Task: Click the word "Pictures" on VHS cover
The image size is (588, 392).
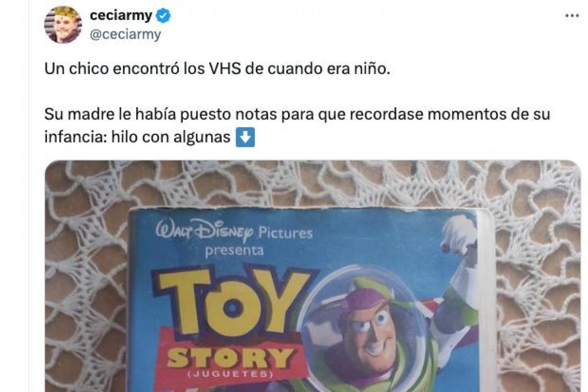Action: (285, 232)
